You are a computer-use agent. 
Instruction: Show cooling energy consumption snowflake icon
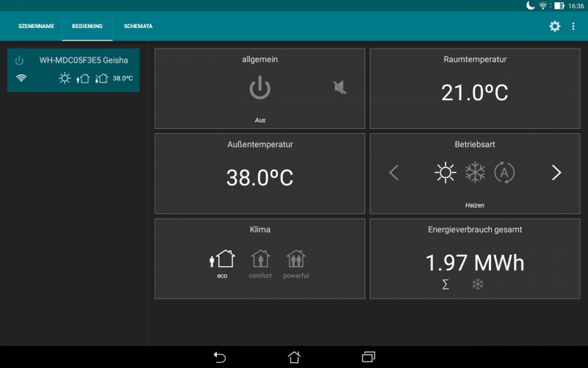click(x=478, y=284)
